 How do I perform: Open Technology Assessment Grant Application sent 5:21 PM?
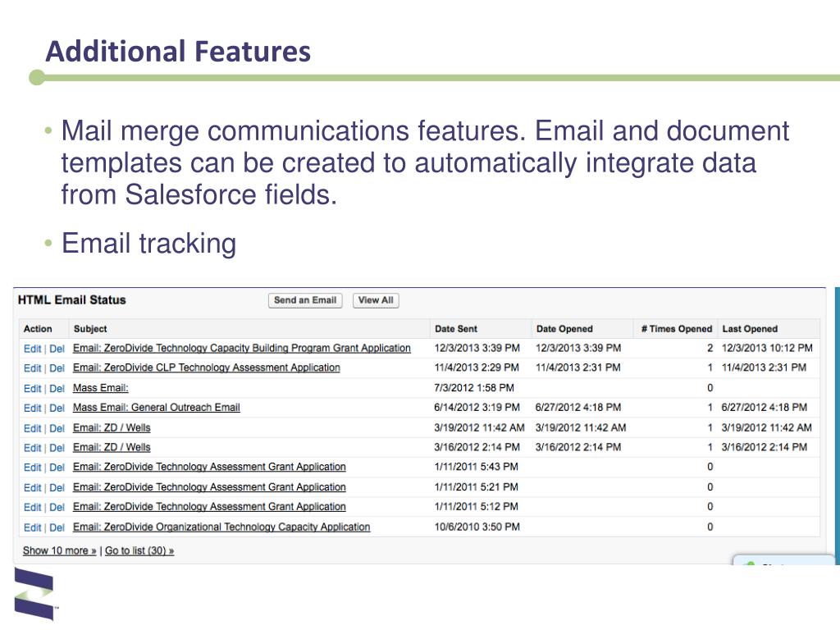(209, 487)
